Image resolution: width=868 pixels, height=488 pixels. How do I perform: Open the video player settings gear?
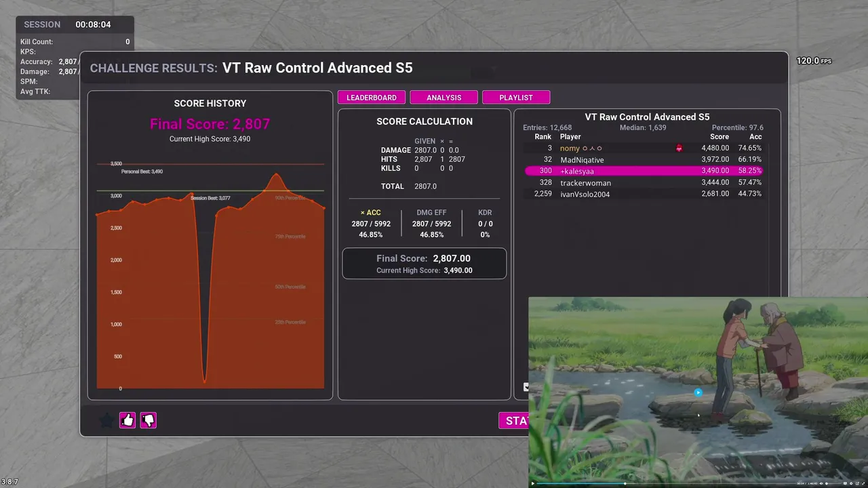(x=851, y=483)
